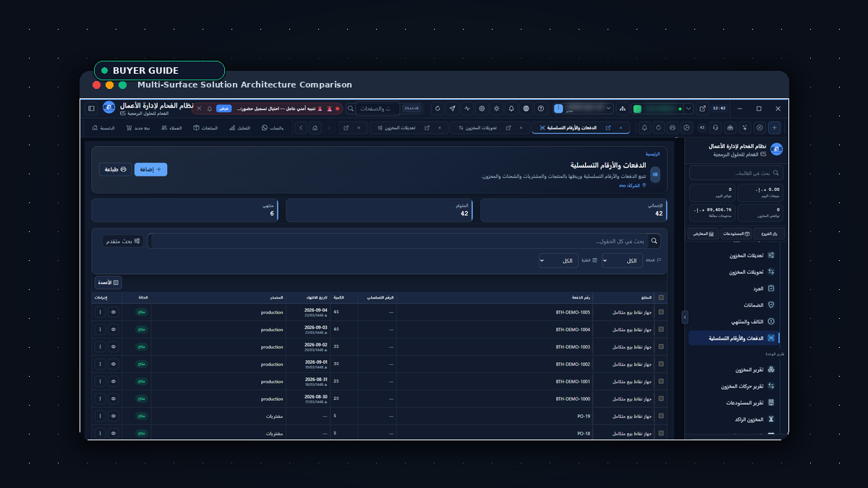
Task: Open the organization hierarchy icon
Action: pos(622,108)
